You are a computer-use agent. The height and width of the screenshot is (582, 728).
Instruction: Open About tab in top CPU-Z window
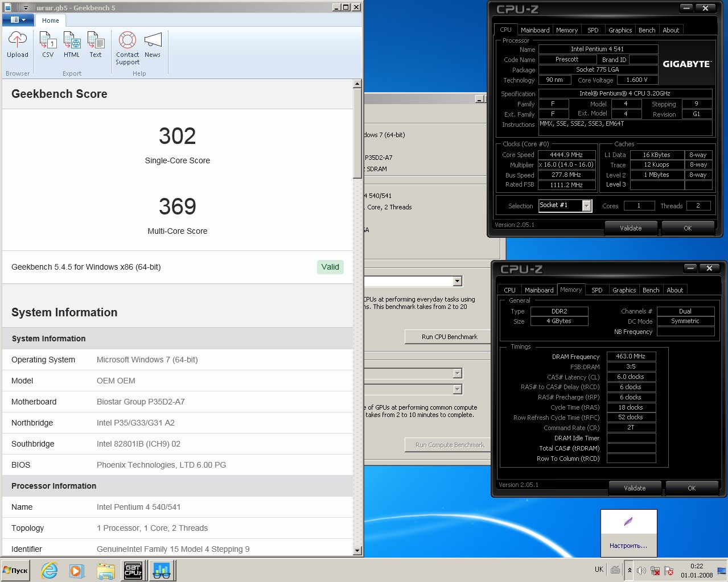pos(671,30)
